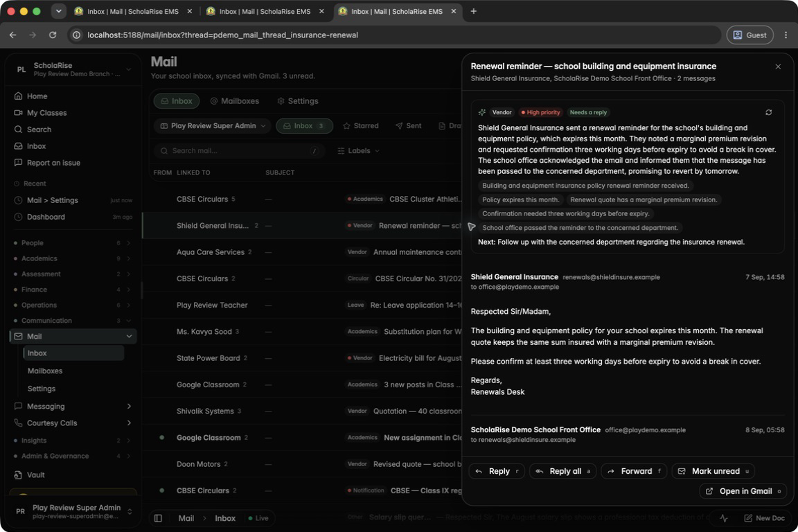Collapse the Communication section
The height and width of the screenshot is (532, 798).
click(x=73, y=321)
